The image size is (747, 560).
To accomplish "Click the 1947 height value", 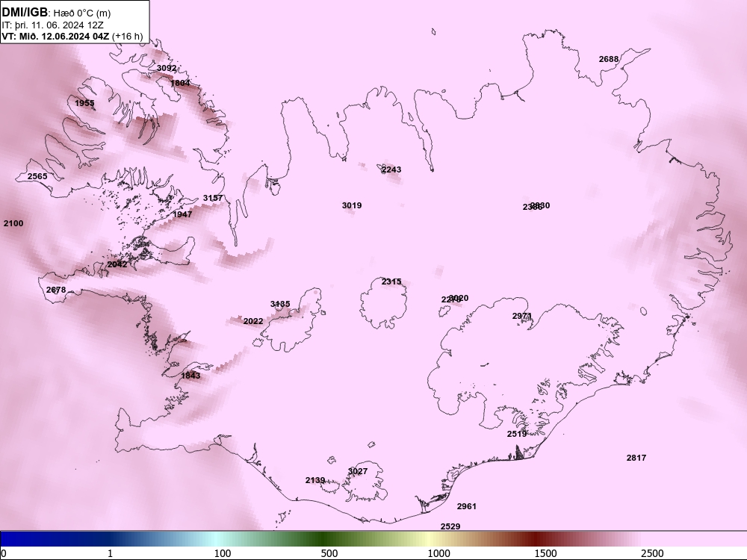I will pyautogui.click(x=182, y=214).
